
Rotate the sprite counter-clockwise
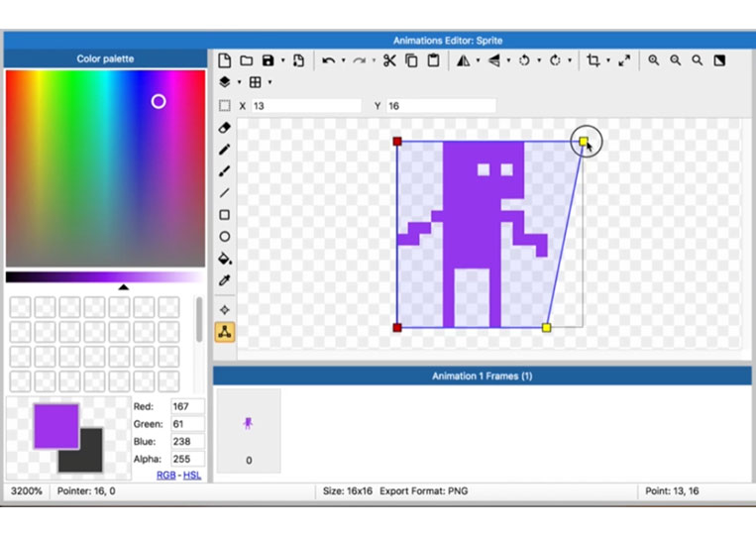point(524,60)
